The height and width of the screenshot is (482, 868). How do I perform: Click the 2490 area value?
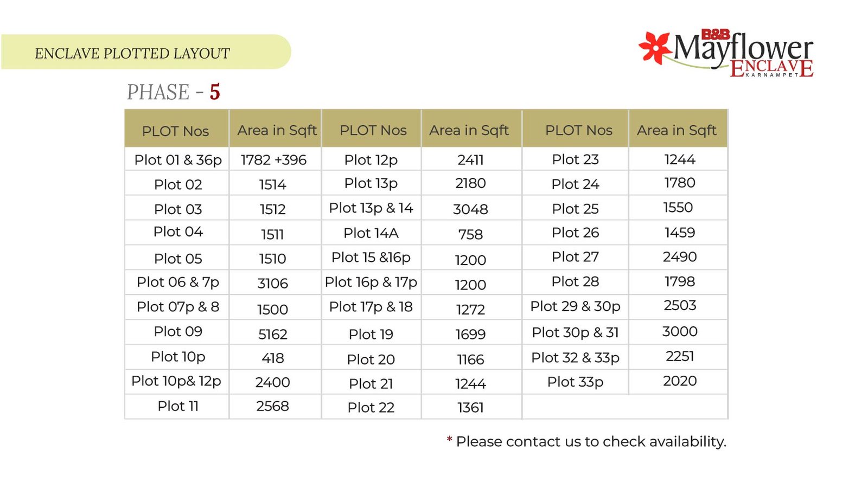coord(680,257)
